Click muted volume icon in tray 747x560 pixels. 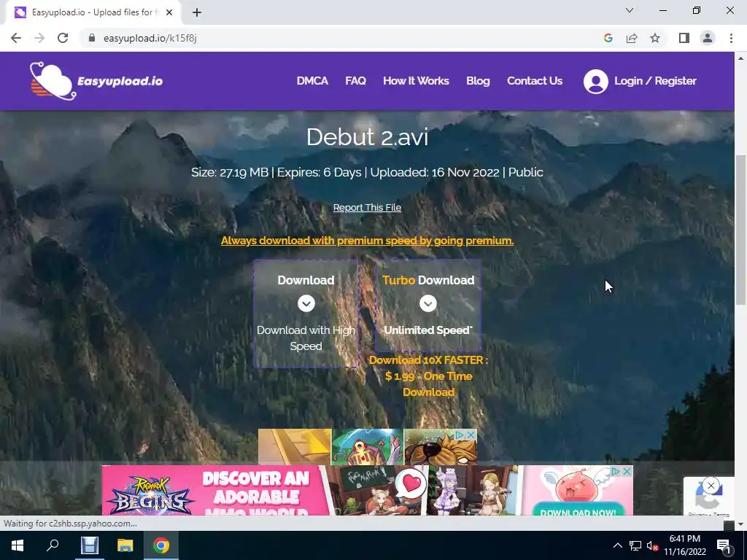(652, 545)
